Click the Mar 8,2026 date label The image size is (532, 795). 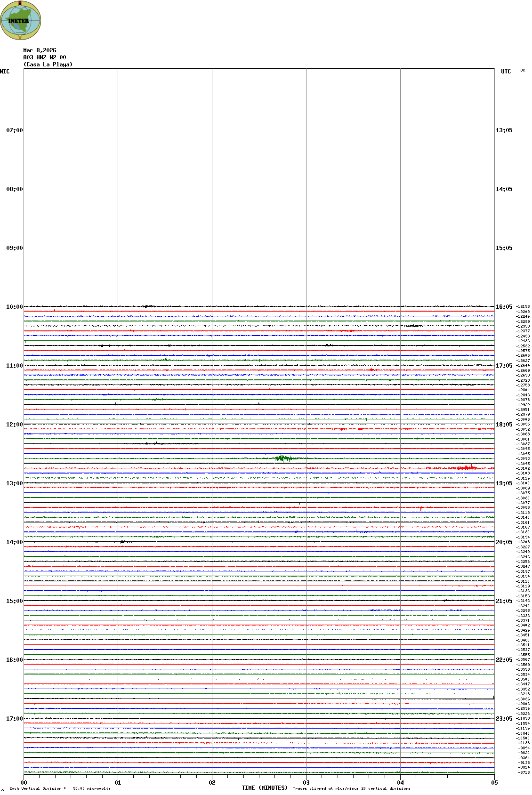(40, 50)
